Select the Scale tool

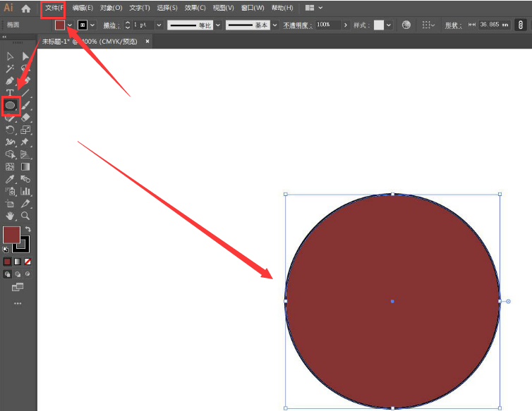coord(25,130)
